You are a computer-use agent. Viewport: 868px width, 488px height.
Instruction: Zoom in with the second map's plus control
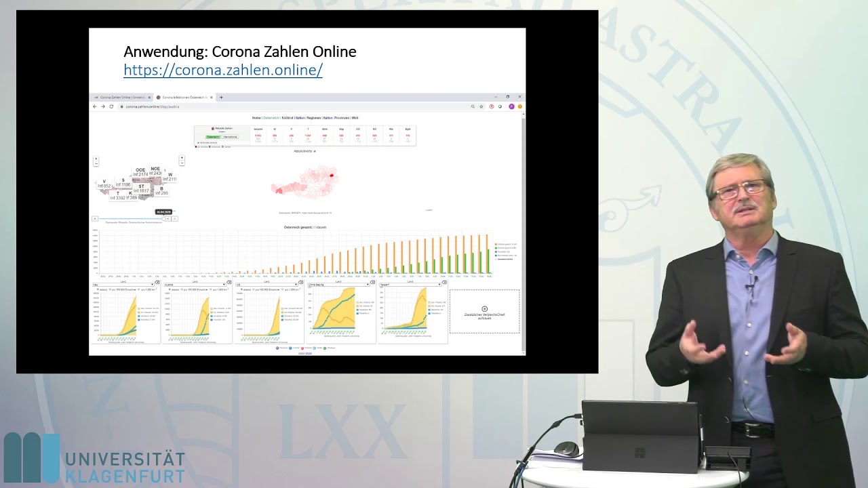(x=182, y=159)
